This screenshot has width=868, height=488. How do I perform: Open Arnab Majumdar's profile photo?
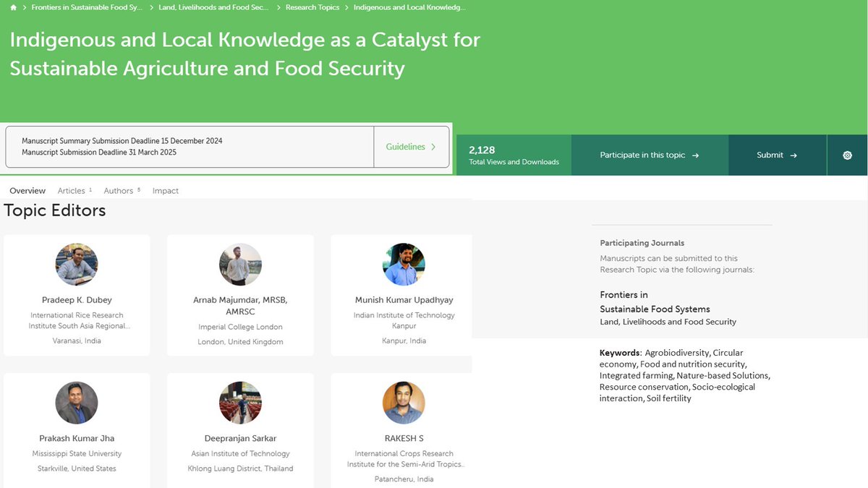coord(240,264)
